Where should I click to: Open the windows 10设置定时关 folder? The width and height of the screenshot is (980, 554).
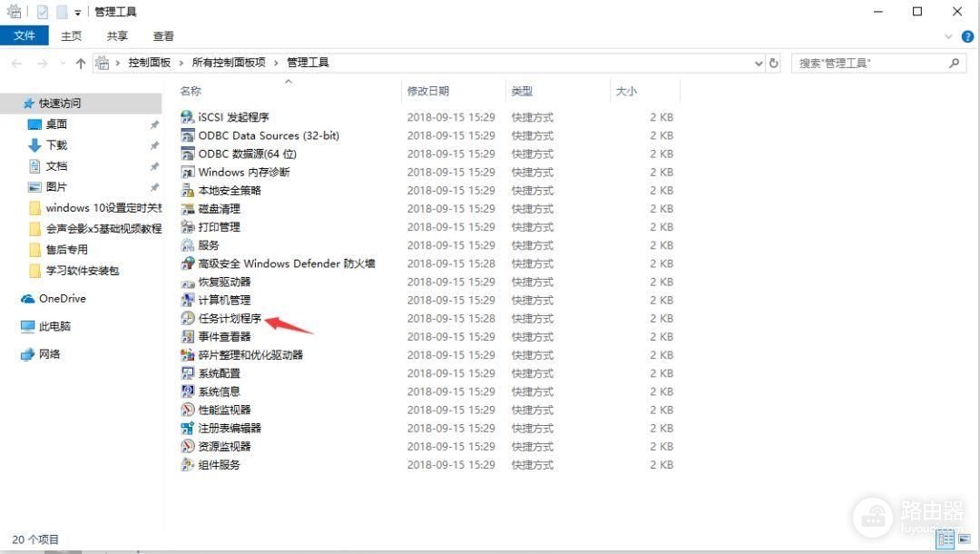pos(95,208)
